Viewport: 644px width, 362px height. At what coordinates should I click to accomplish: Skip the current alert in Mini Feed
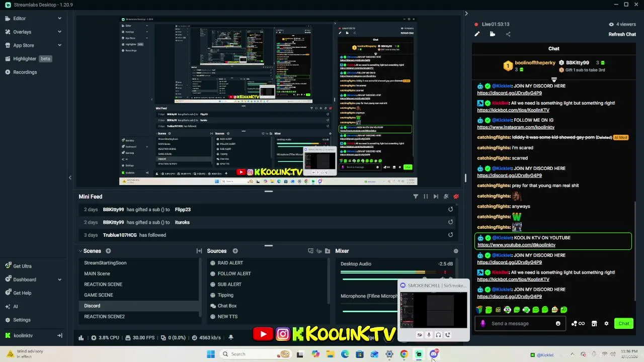[x=436, y=197]
